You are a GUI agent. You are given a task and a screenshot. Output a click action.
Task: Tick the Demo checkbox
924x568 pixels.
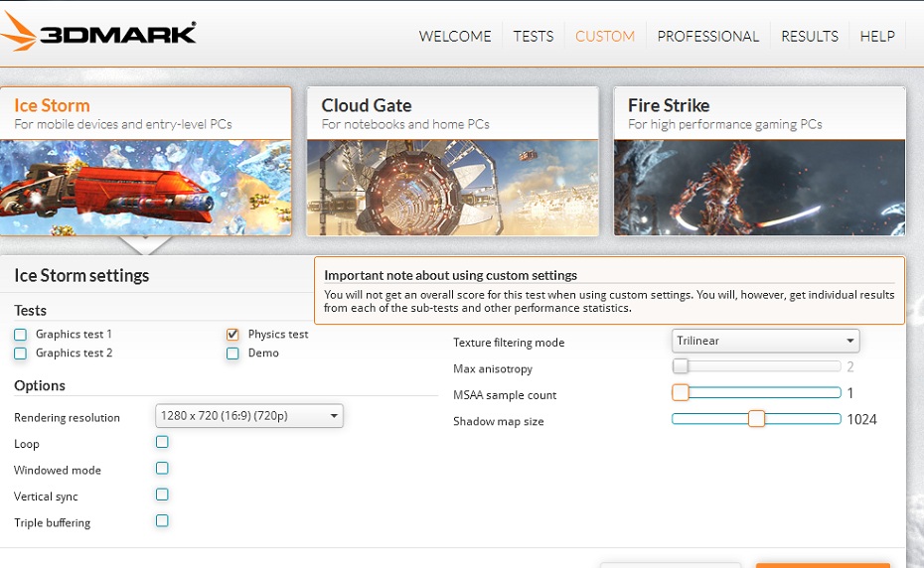pos(232,354)
